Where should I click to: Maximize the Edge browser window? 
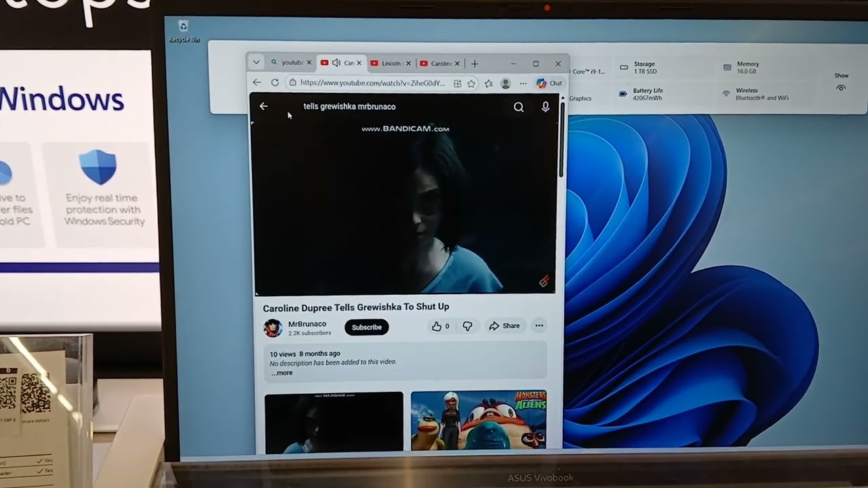(x=536, y=64)
